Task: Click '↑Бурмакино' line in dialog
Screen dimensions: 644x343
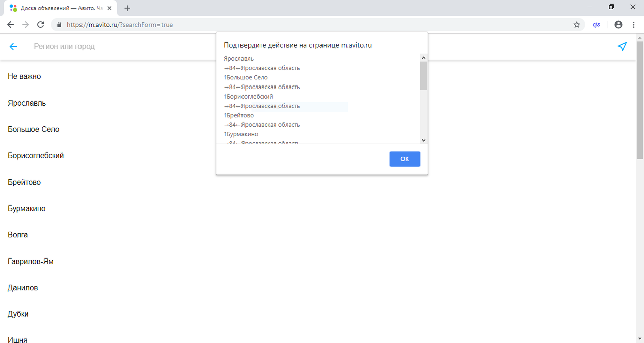Action: pos(241,134)
